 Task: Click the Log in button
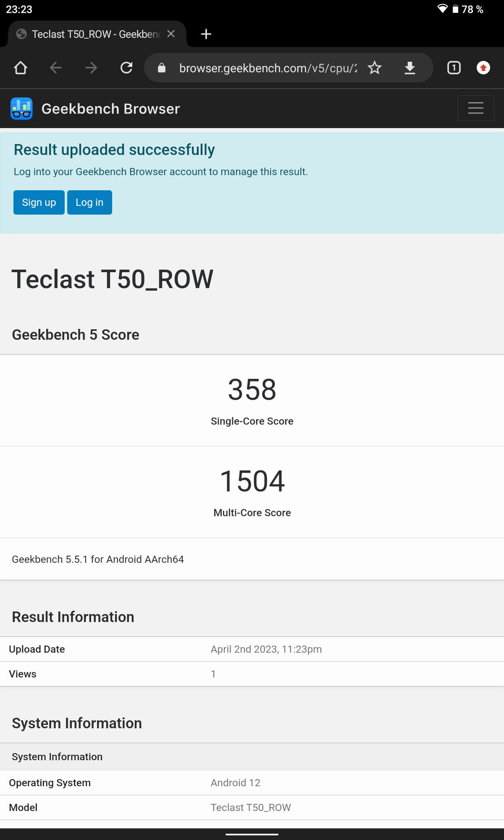(x=89, y=202)
